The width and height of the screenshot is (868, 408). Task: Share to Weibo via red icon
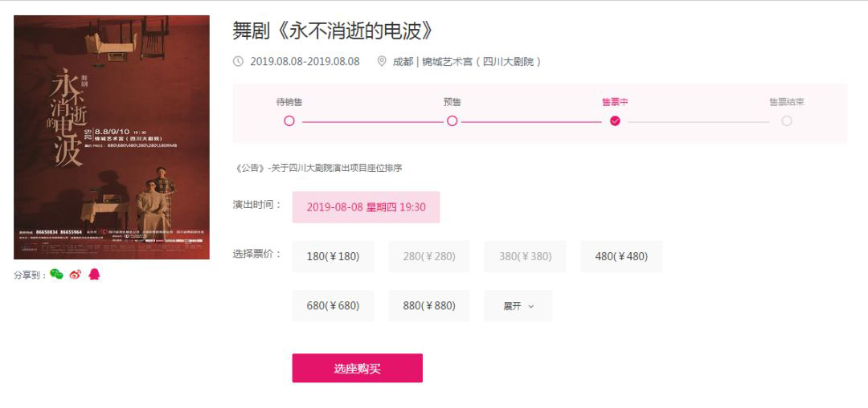click(x=76, y=275)
